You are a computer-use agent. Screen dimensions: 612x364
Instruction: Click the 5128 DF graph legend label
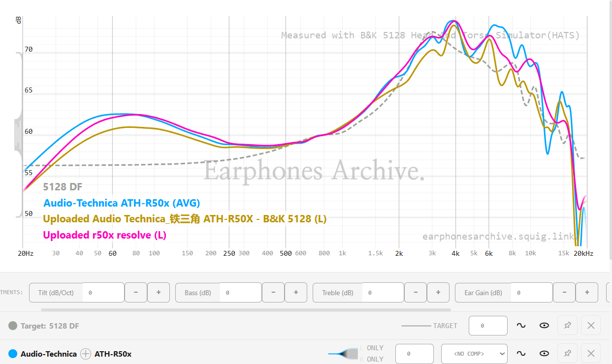point(63,187)
